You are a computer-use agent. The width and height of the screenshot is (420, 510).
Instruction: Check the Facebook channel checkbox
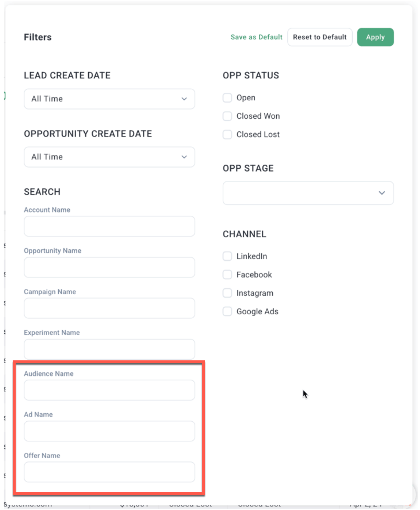227,275
